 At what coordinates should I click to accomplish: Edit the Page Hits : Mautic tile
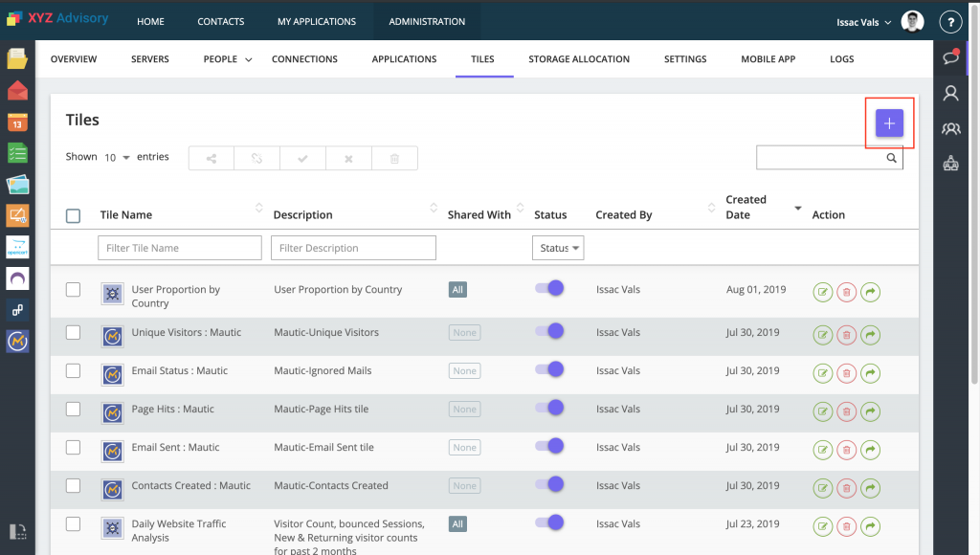click(822, 411)
